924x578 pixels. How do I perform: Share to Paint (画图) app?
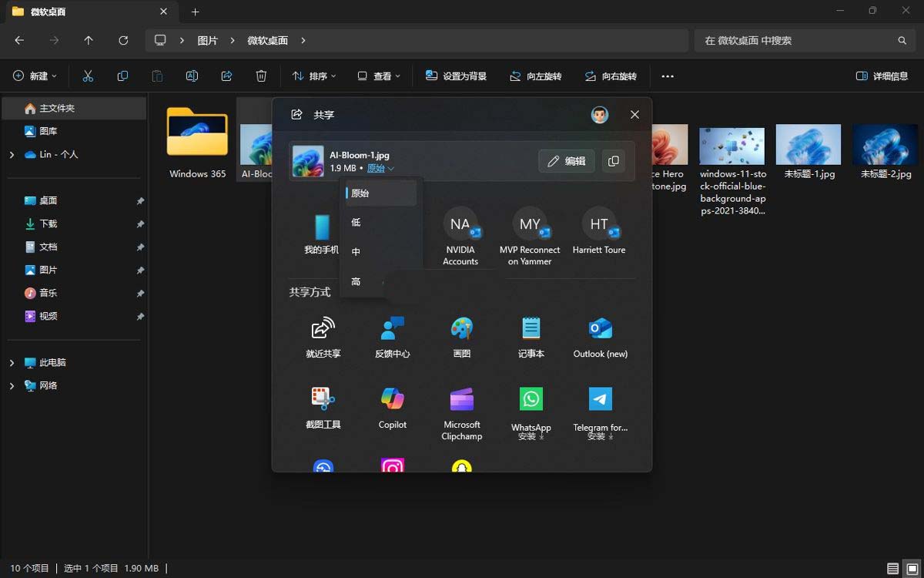[x=462, y=338]
